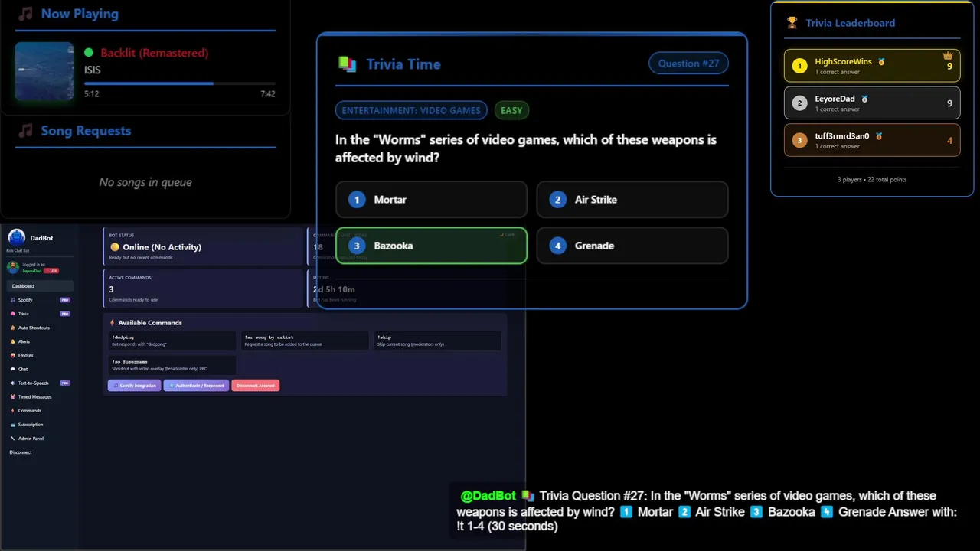This screenshot has width=980, height=551.
Task: Click the !sr song by artist command card
Action: coord(305,341)
